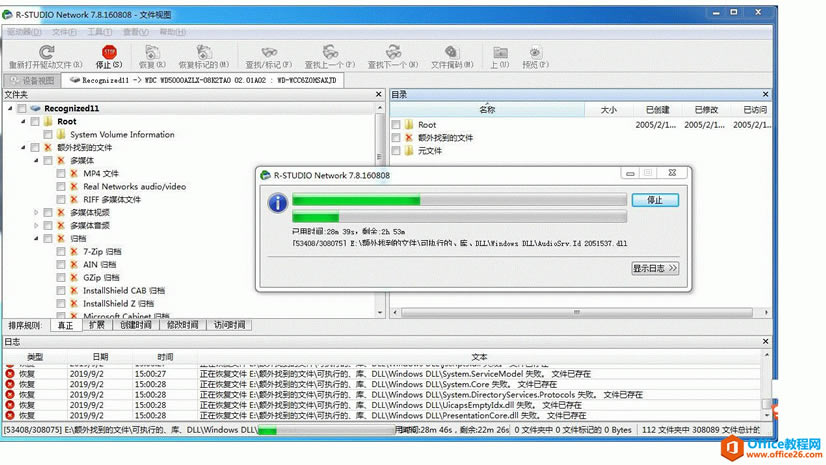Select the InstallShield Z 归档 tree item

tap(118, 304)
